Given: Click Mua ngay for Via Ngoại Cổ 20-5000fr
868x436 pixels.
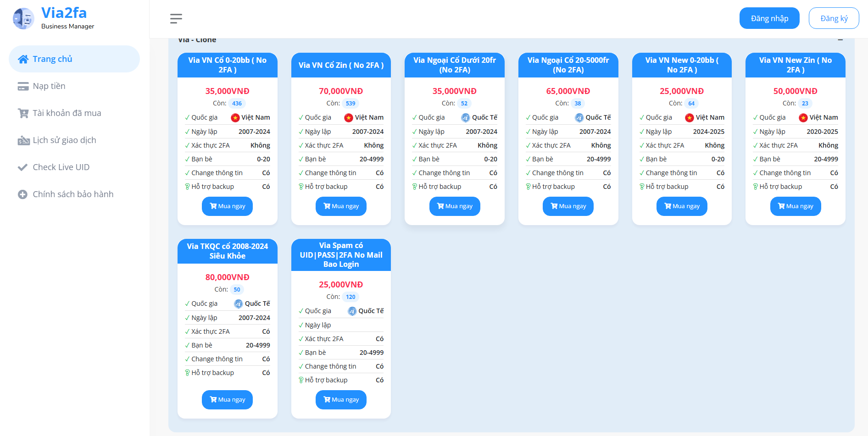Looking at the screenshot, I should tap(568, 206).
